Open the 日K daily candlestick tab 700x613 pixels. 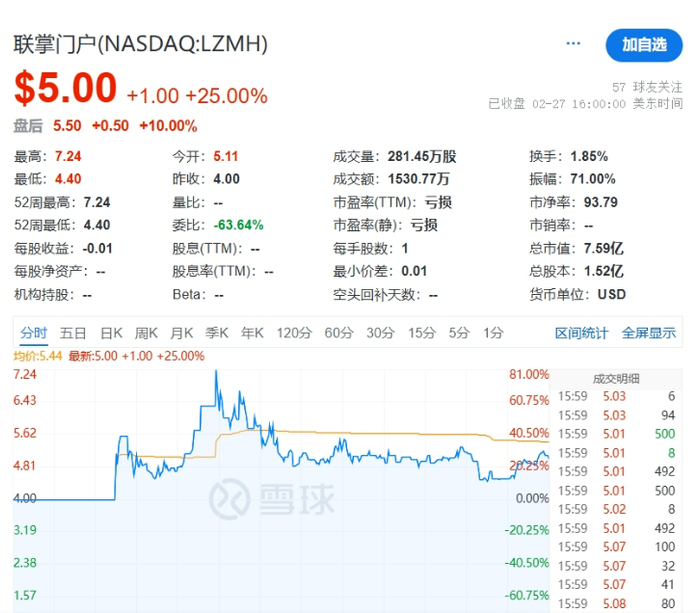pos(111,333)
